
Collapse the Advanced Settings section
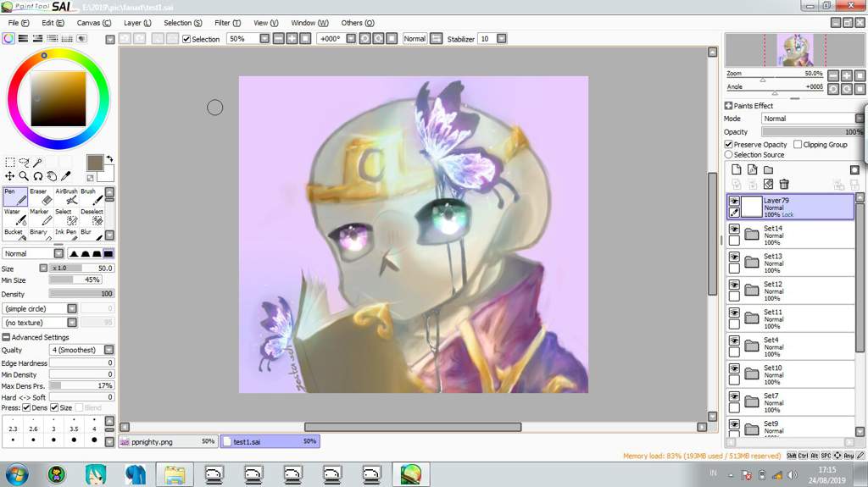click(x=6, y=337)
